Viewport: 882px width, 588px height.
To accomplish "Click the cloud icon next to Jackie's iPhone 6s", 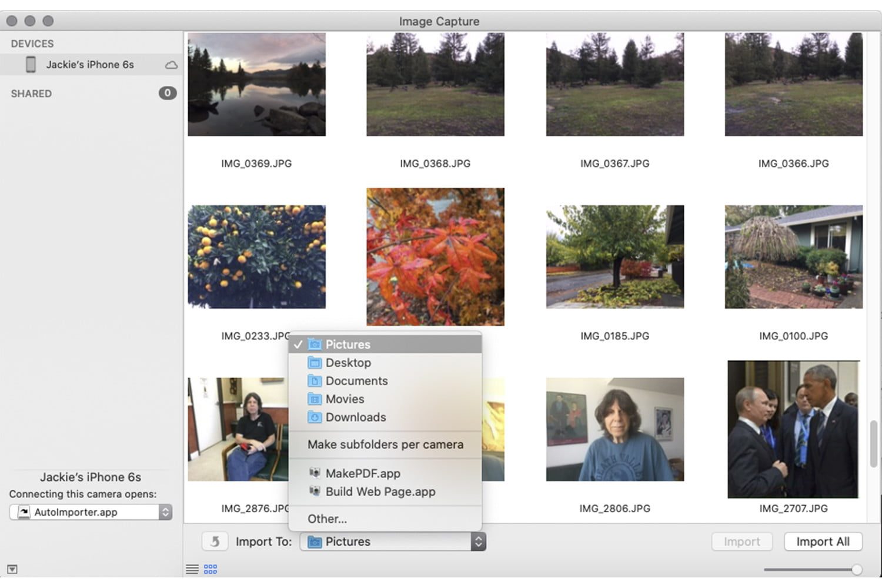I will (x=171, y=65).
